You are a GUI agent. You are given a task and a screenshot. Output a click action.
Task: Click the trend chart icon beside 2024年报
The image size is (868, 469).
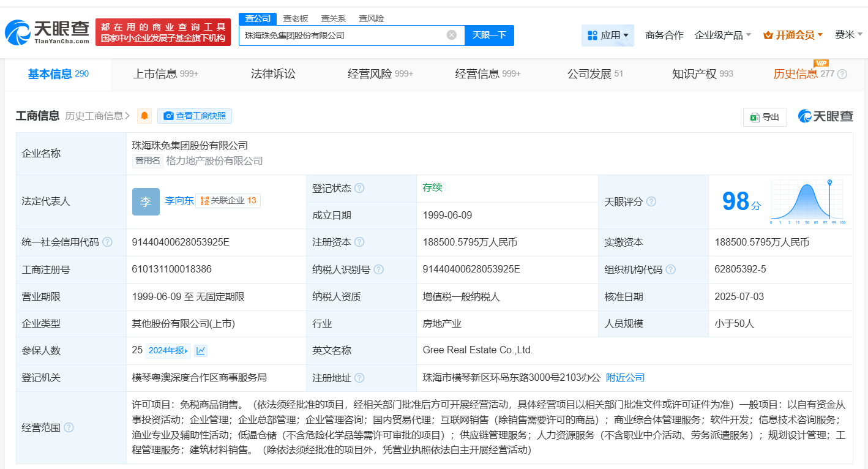tap(200, 351)
